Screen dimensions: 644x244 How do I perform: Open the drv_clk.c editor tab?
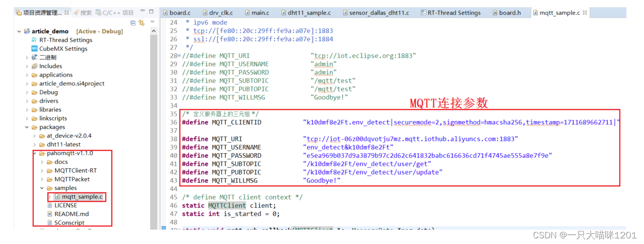coord(217,13)
